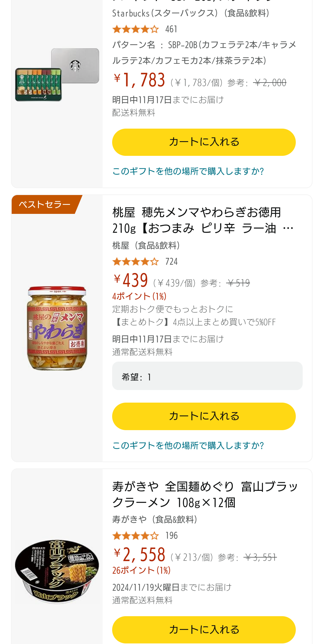Open 724 reviews count
323x644 pixels.
coord(171,262)
